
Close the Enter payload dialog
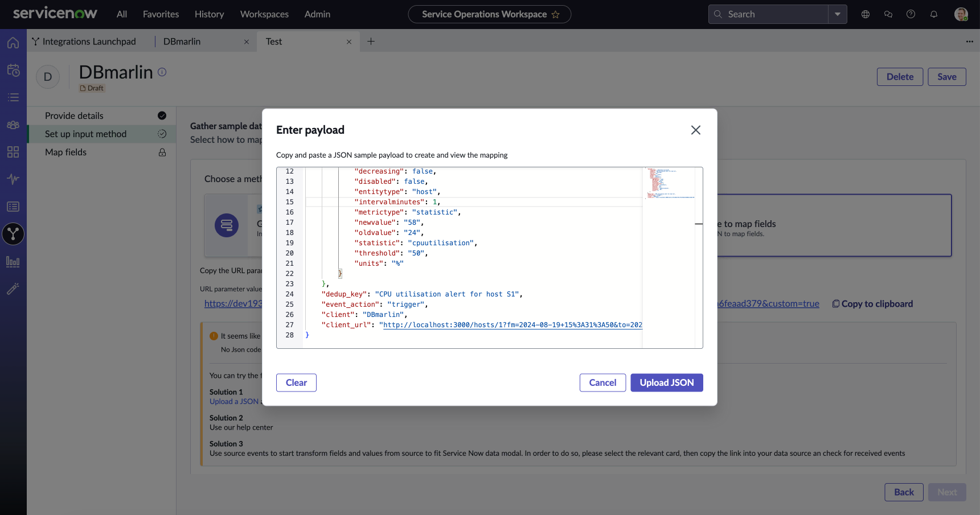pos(696,130)
